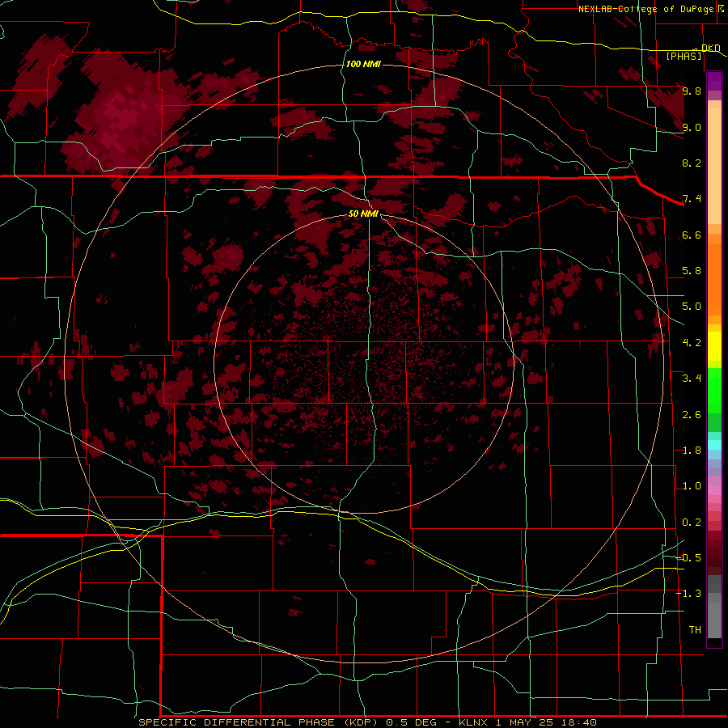Click the 7.4 scale value
Image resolution: width=728 pixels, height=728 pixels.
pos(692,199)
